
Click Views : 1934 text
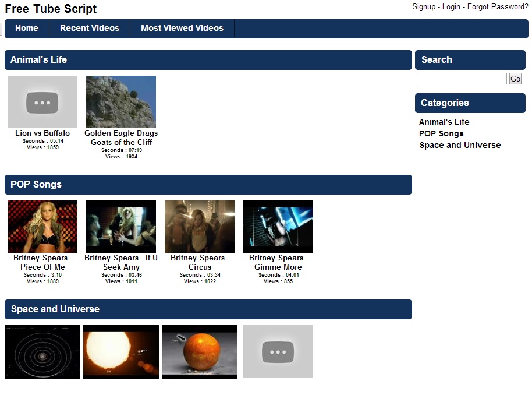[x=121, y=157]
